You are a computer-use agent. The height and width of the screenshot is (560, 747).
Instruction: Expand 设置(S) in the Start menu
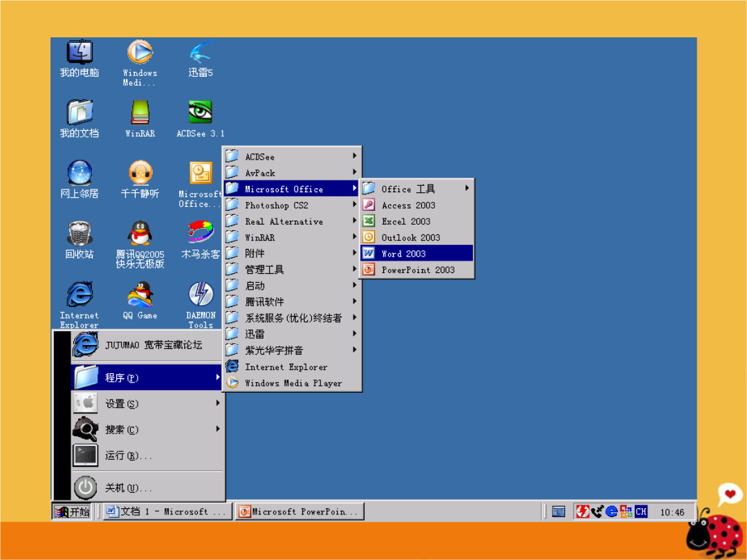coord(147,404)
